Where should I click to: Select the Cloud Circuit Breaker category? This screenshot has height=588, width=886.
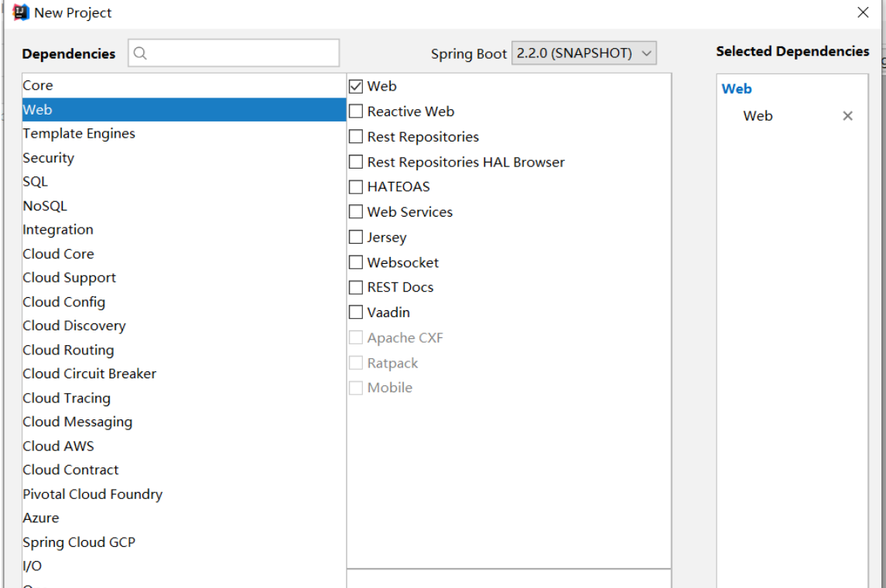(184, 374)
